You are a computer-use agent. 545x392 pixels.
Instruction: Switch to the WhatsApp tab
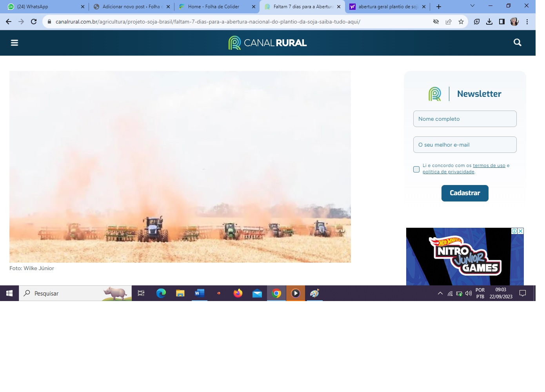pos(43,7)
